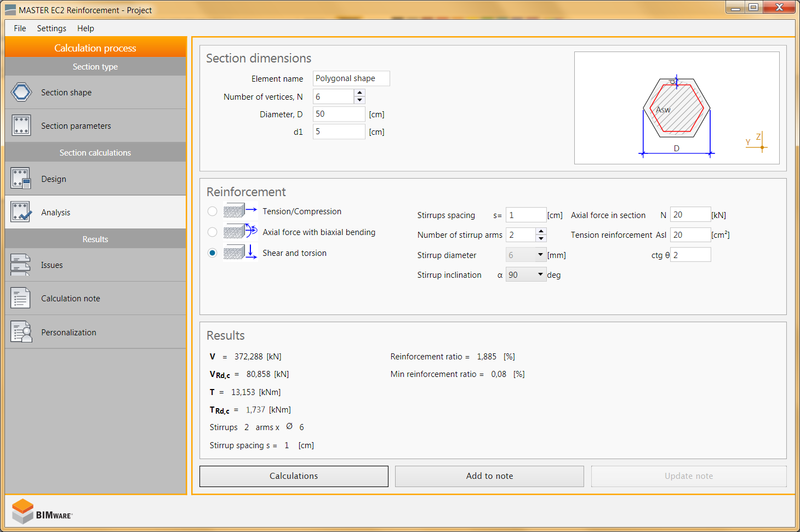Click the Analysis checkmark icon

pyautogui.click(x=21, y=212)
